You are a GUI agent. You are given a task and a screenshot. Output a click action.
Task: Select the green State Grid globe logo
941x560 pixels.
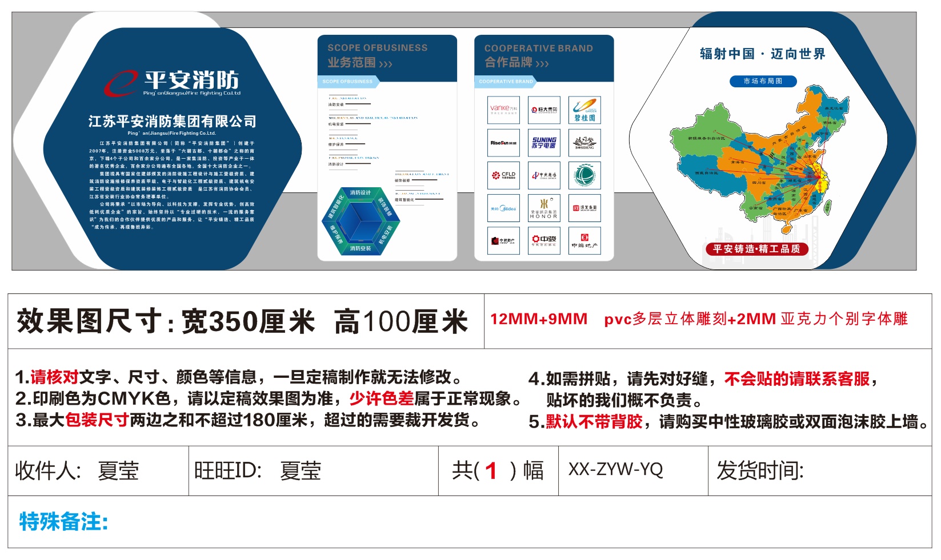point(584,175)
